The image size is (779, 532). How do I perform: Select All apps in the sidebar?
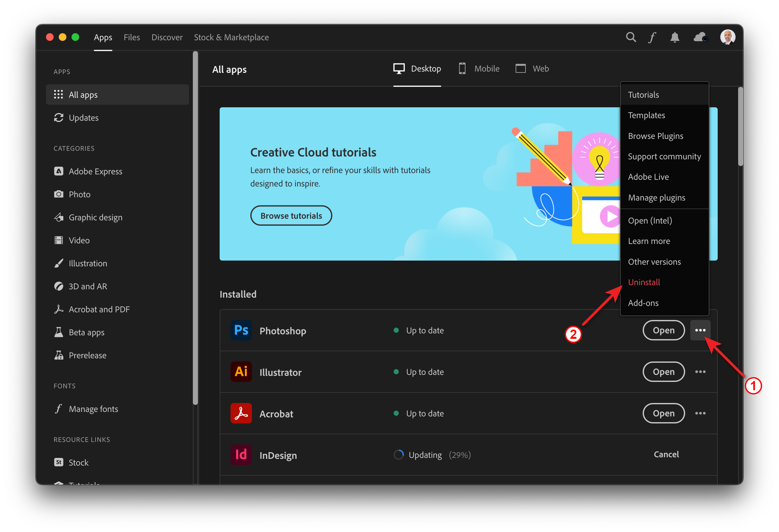[117, 95]
